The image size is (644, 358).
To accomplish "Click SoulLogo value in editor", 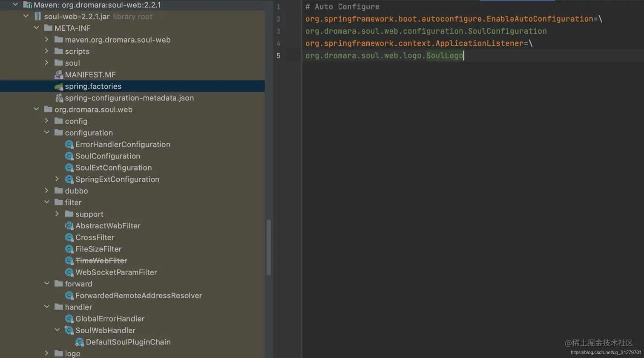I will coord(445,56).
